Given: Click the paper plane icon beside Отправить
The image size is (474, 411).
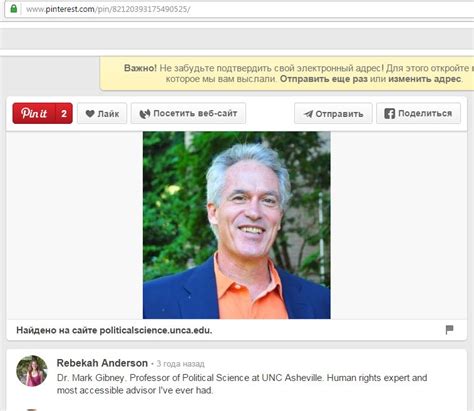Looking at the screenshot, I should 308,114.
